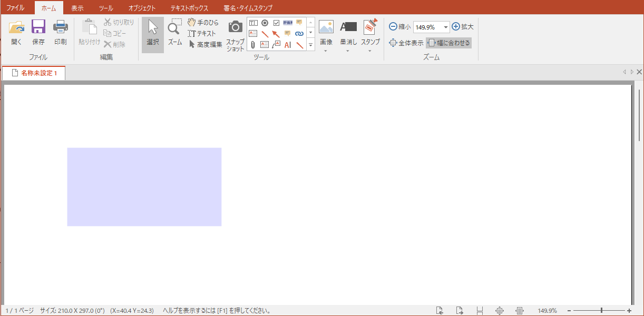Select the 名称未設定 1 document tab

(34, 73)
